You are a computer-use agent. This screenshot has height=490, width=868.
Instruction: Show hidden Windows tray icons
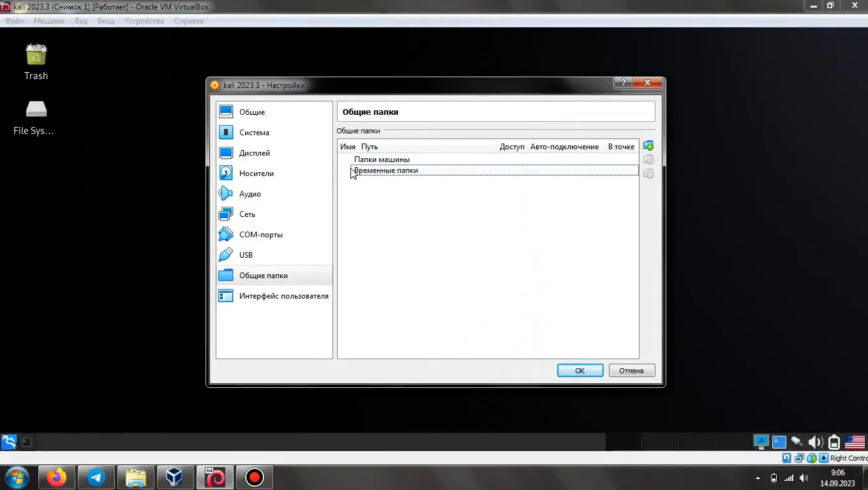coord(758,478)
